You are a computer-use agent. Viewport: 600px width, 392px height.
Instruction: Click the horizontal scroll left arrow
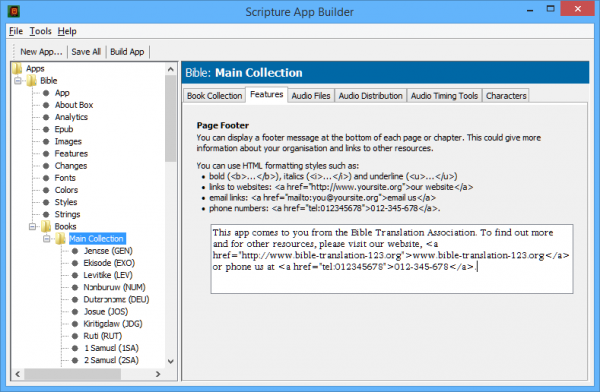pyautogui.click(x=18, y=374)
